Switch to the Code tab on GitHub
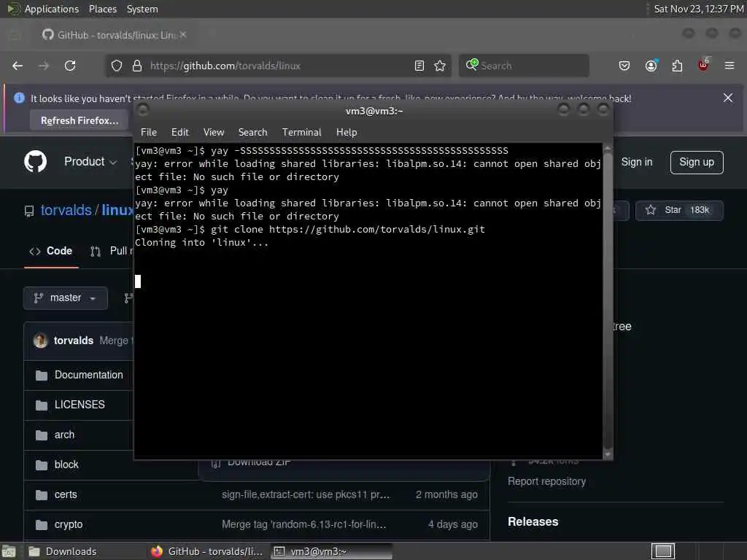The image size is (747, 560). coord(51,251)
